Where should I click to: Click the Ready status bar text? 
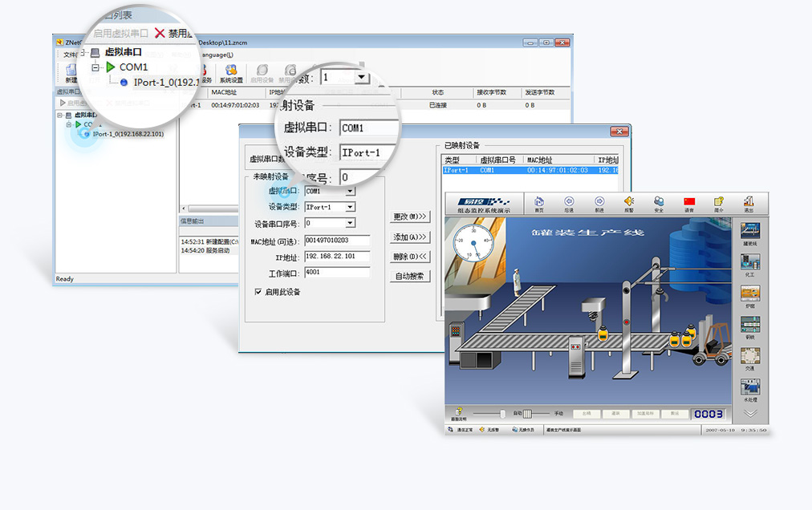coord(65,279)
